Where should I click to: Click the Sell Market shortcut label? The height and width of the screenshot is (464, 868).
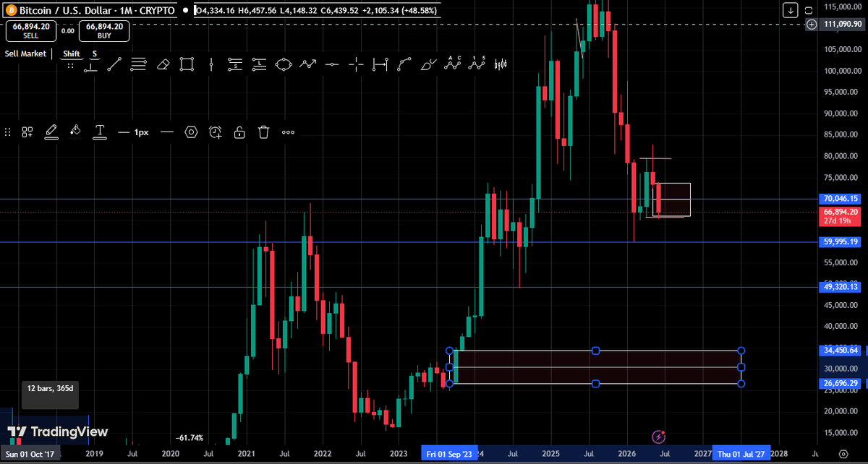point(25,53)
